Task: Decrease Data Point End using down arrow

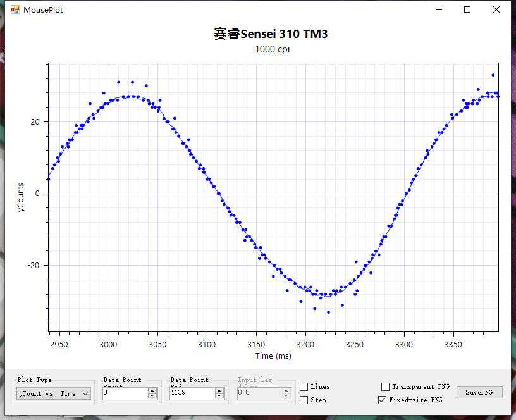Action: click(219, 396)
